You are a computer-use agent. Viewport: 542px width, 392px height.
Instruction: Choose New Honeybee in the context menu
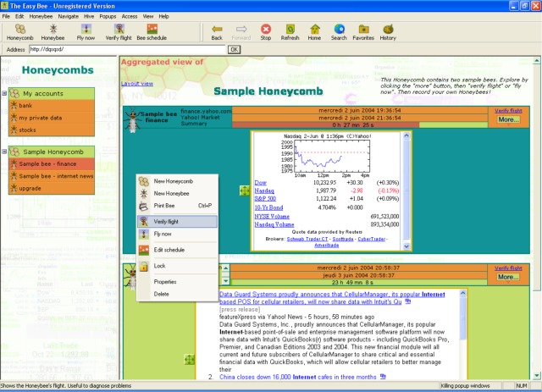[177, 194]
